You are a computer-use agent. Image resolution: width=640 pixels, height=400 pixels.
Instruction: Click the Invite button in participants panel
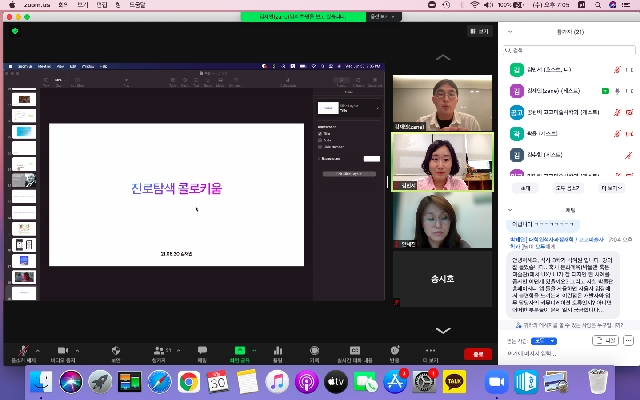[x=526, y=187]
